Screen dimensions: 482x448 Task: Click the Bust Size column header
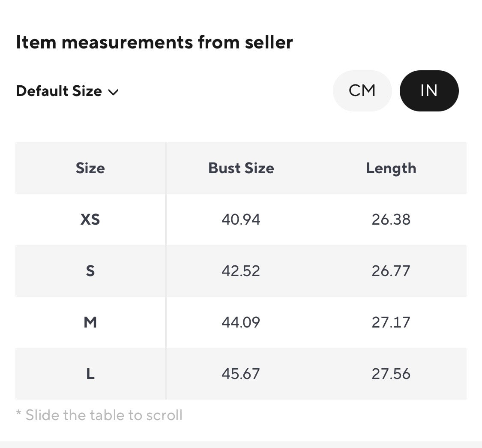pyautogui.click(x=241, y=168)
